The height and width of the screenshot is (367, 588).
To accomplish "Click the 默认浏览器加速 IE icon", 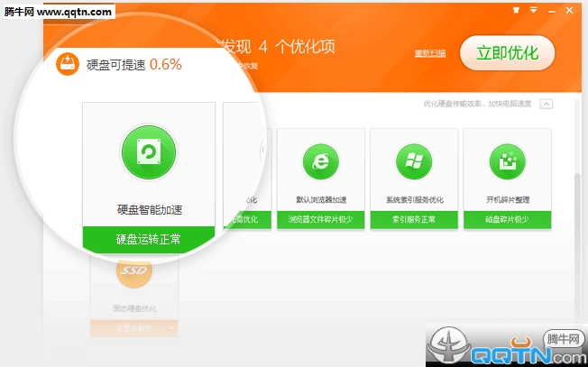I will click(x=321, y=162).
